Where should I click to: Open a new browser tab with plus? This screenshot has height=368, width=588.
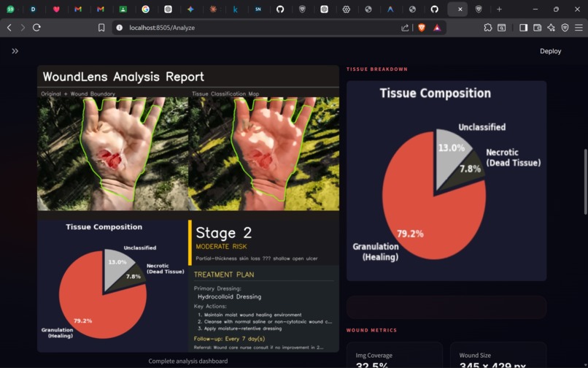(499, 9)
